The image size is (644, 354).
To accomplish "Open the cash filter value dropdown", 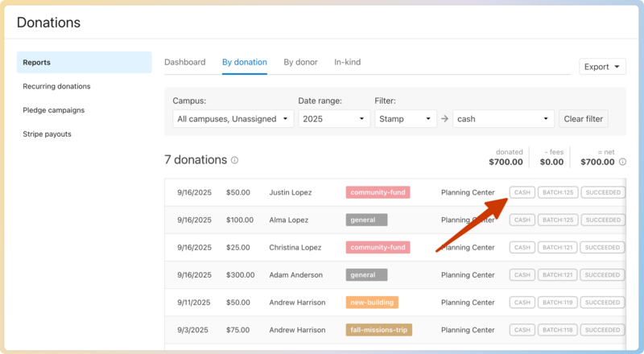I will pyautogui.click(x=503, y=119).
